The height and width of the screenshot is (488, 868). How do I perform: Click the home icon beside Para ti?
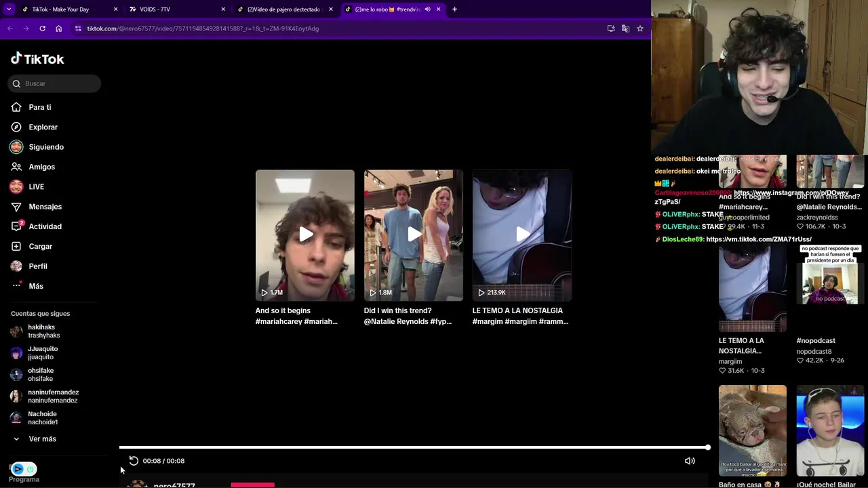(x=16, y=107)
